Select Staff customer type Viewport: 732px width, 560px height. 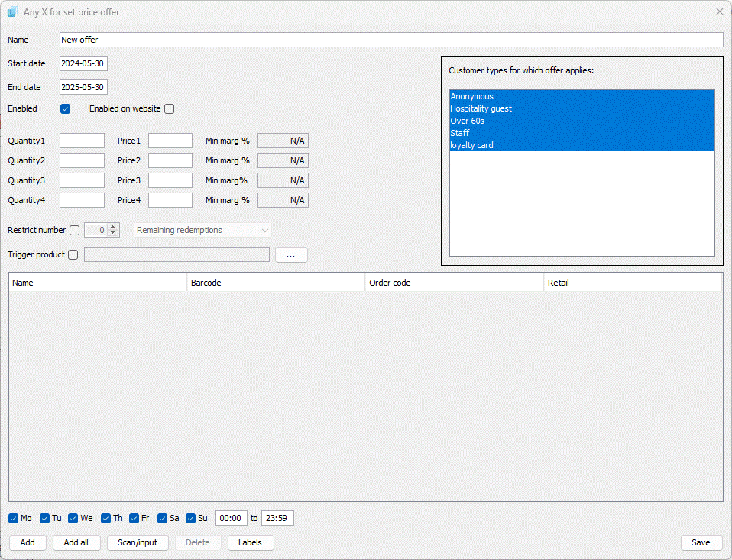pos(582,132)
